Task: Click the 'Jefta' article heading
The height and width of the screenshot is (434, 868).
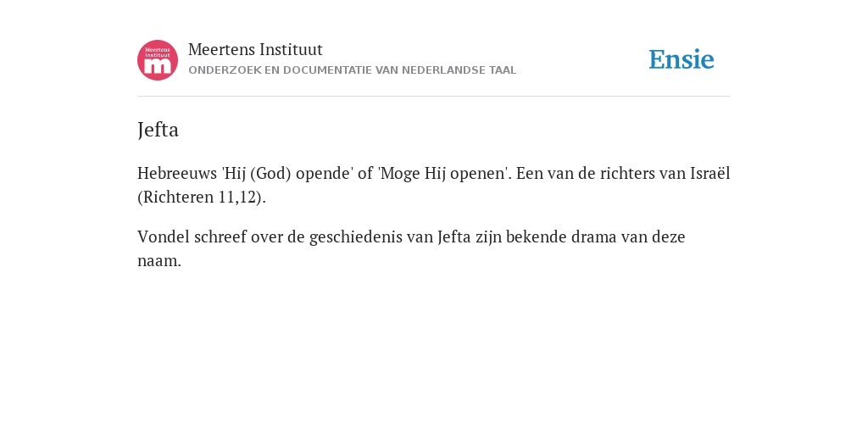Action: [x=158, y=130]
